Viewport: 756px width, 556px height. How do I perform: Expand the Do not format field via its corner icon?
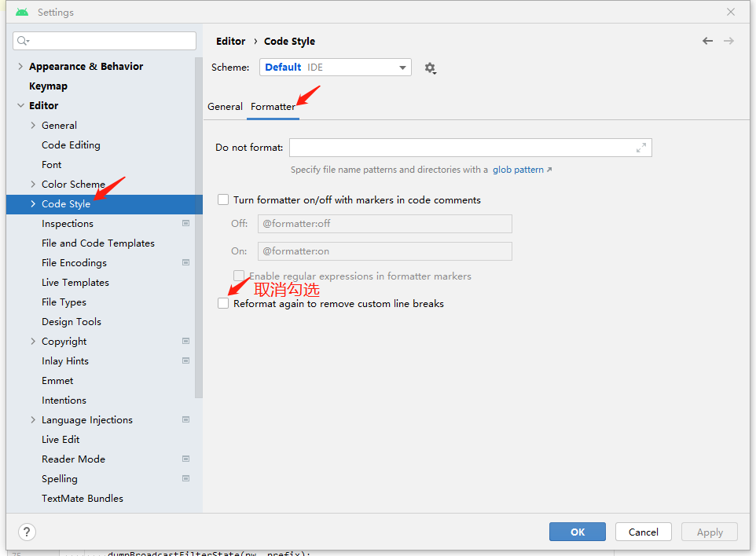click(x=642, y=148)
